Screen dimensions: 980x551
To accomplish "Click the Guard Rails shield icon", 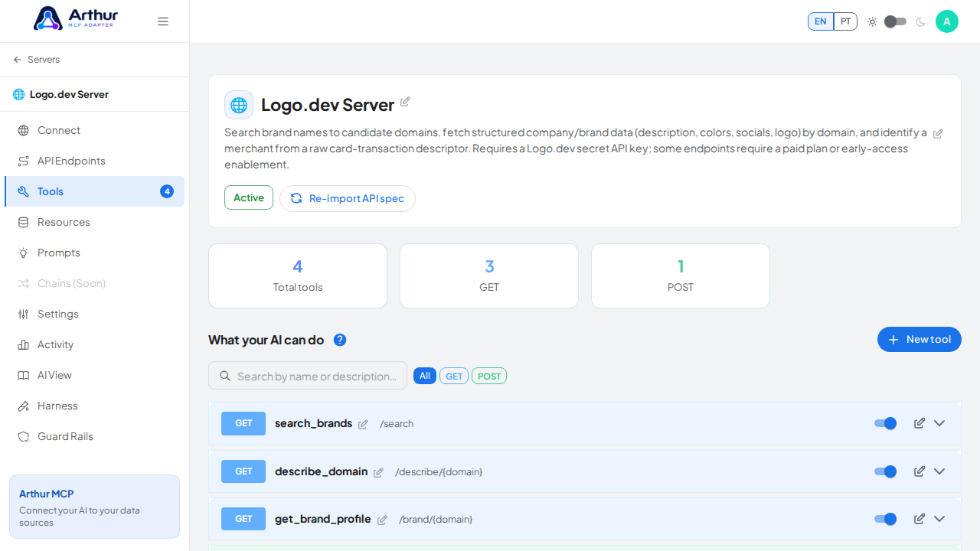I will tap(24, 436).
